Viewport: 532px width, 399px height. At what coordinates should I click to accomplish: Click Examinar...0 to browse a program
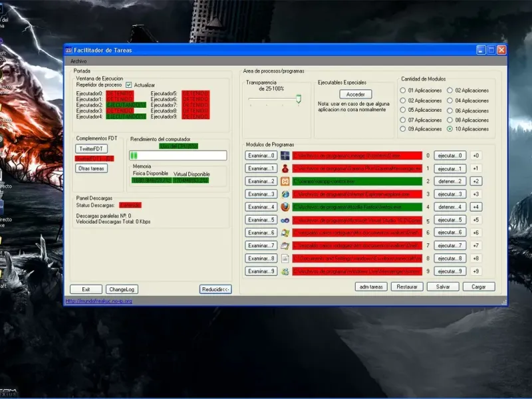(261, 156)
